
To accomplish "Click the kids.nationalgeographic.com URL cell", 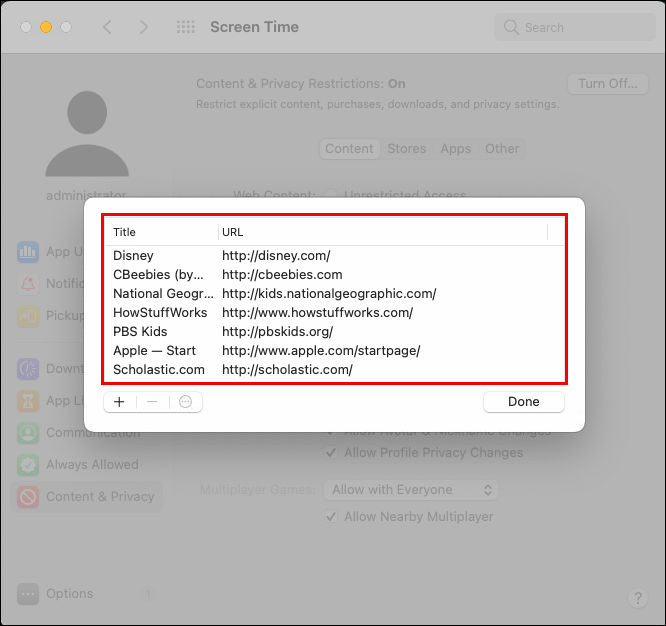I will tap(329, 293).
